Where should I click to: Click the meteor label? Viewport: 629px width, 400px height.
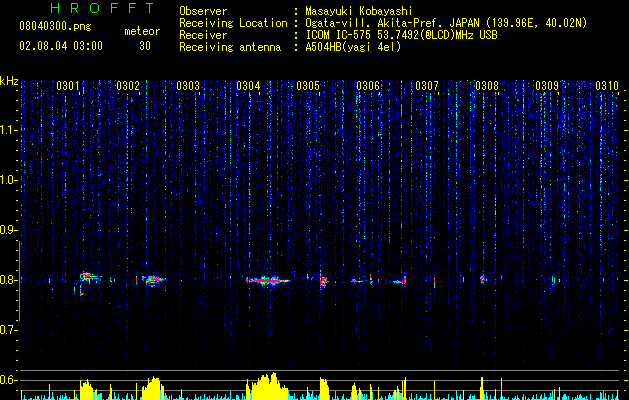[142, 31]
